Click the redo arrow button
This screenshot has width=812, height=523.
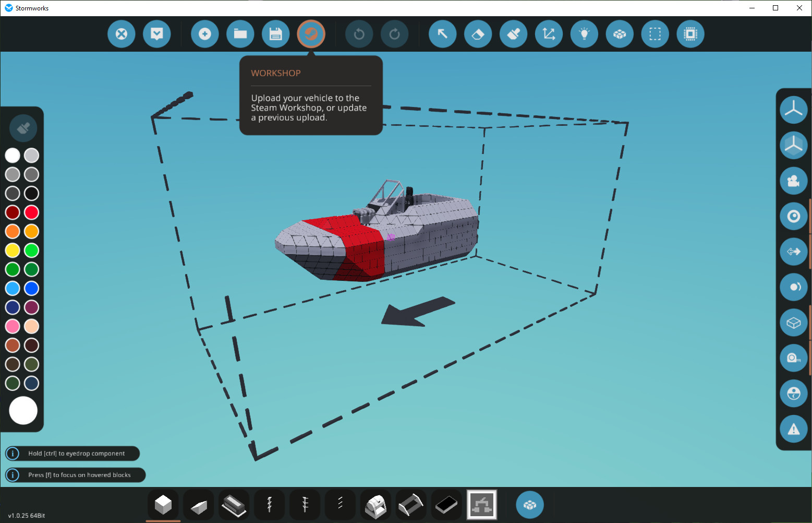pyautogui.click(x=395, y=34)
